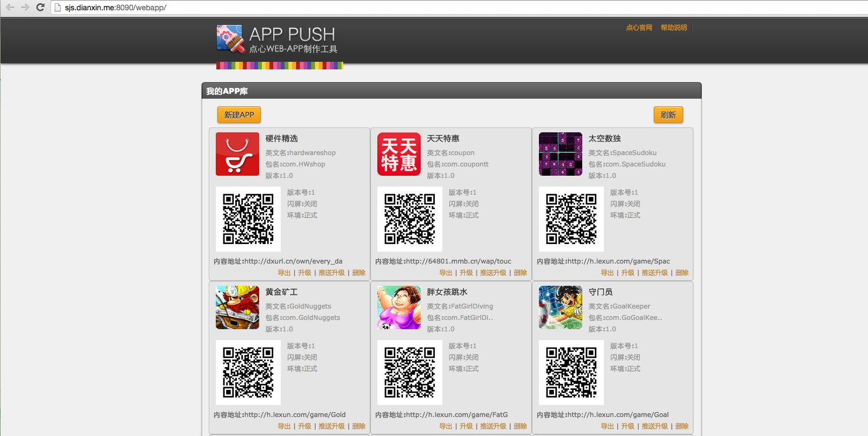
Task: Click the APP PUSH logo icon
Action: [230, 39]
